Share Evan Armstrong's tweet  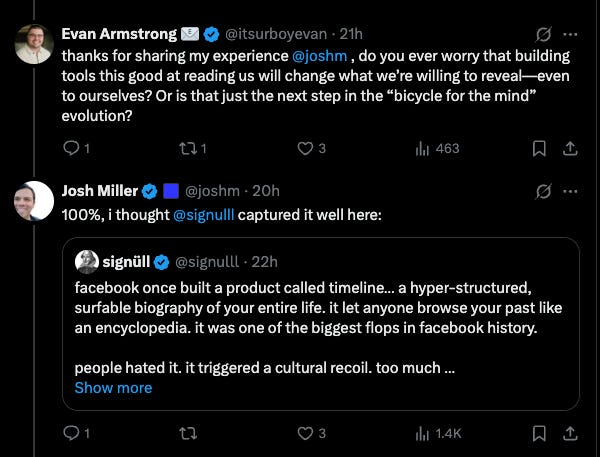(570, 148)
